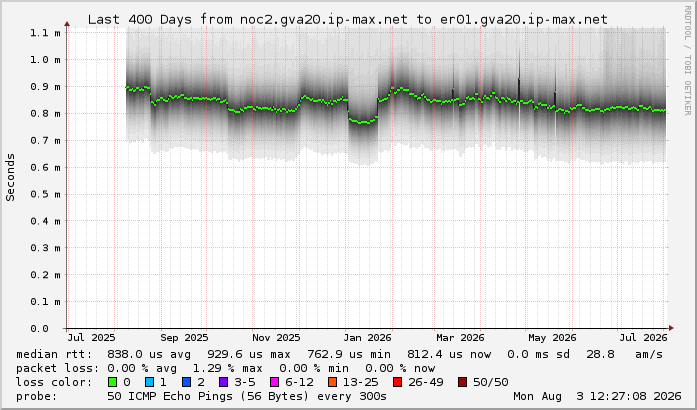Click the red swatch for loss 26-49

pos(397,382)
